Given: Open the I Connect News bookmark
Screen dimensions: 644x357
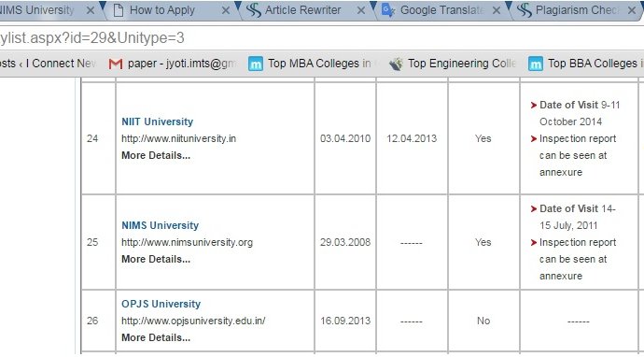Looking at the screenshot, I should click(x=48, y=64).
